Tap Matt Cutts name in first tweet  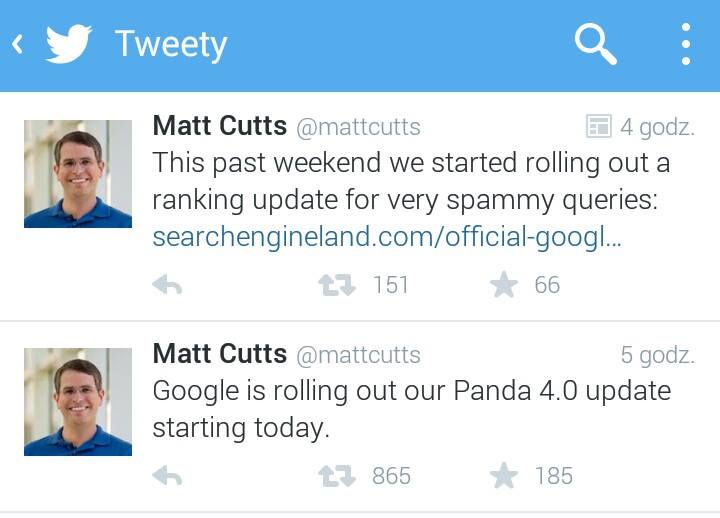coord(219,127)
